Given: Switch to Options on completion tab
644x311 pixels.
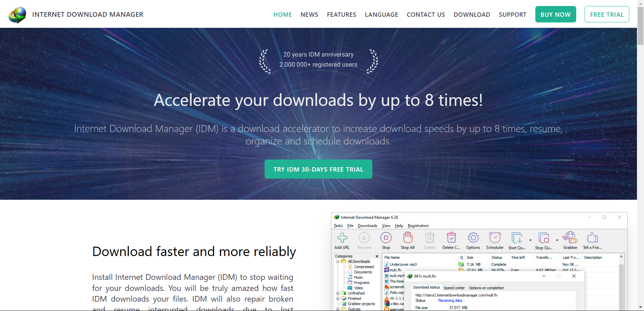Looking at the screenshot, I should click(486, 288).
